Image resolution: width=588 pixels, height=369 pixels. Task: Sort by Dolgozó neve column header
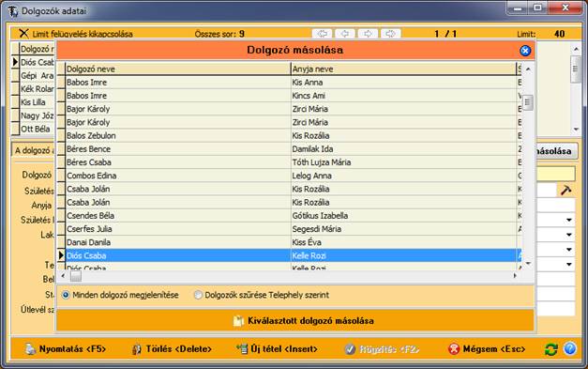178,69
